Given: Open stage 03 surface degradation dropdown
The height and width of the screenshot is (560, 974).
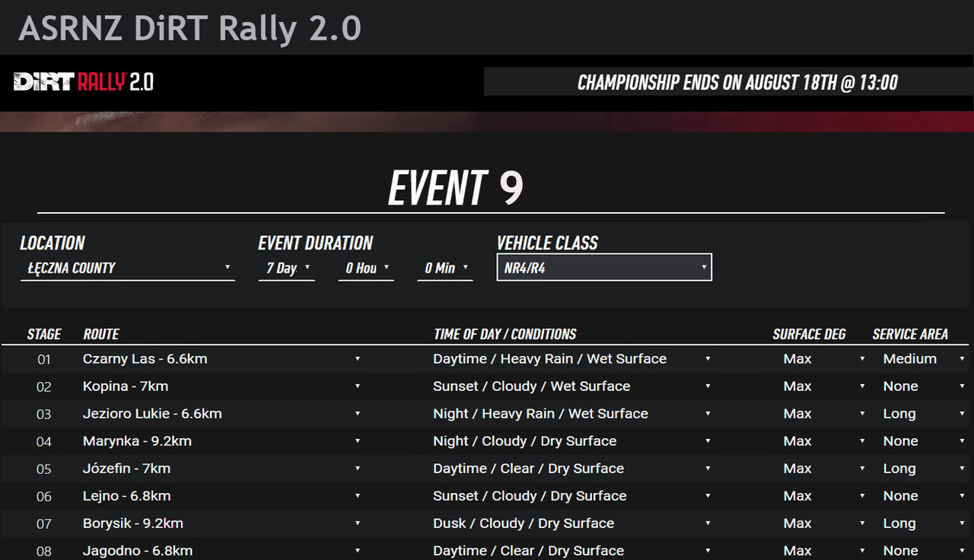Looking at the screenshot, I should coord(824,414).
